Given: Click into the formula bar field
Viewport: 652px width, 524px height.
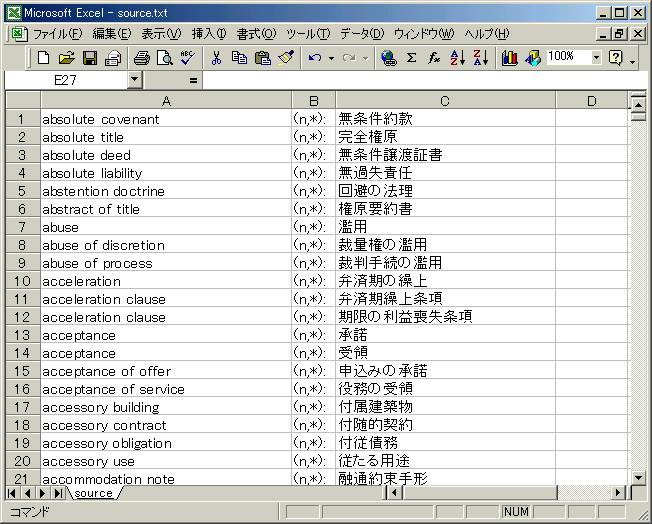Looking at the screenshot, I should point(424,80).
